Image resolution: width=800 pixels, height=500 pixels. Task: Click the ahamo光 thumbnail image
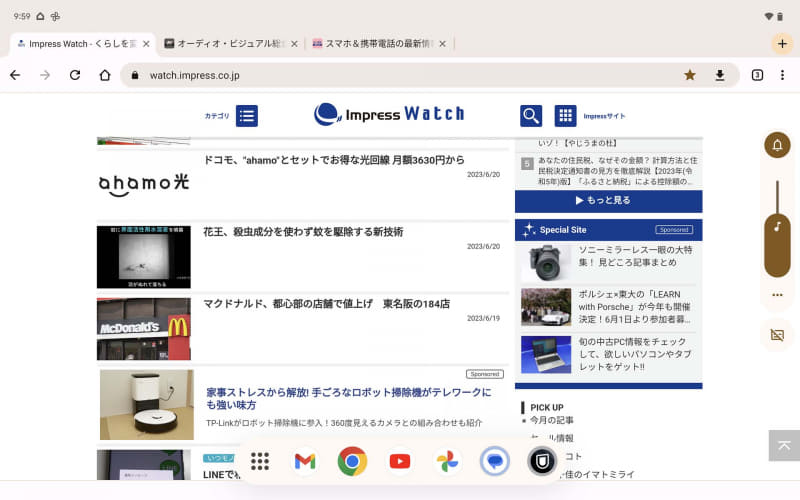143,184
